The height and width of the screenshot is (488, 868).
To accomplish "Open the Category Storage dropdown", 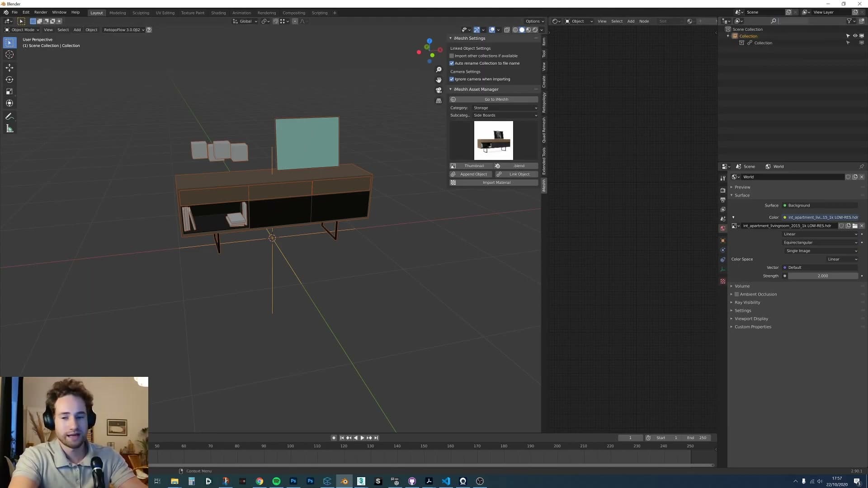I will point(505,108).
